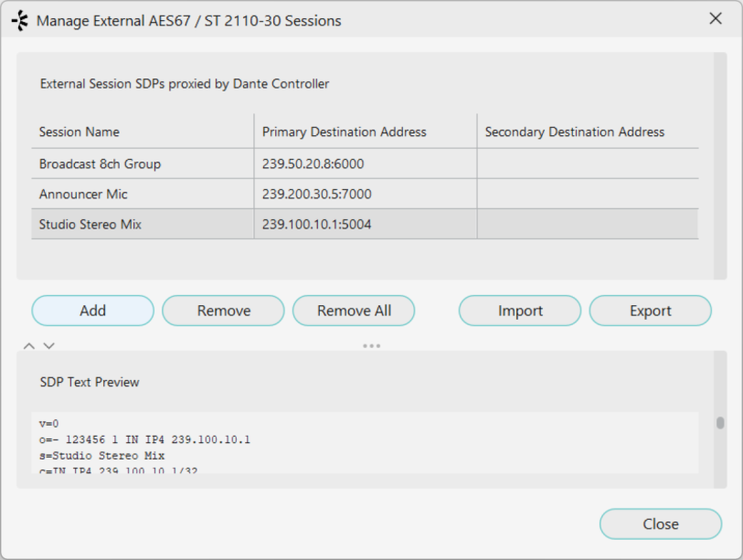Sort by the Session Name column header

80,132
